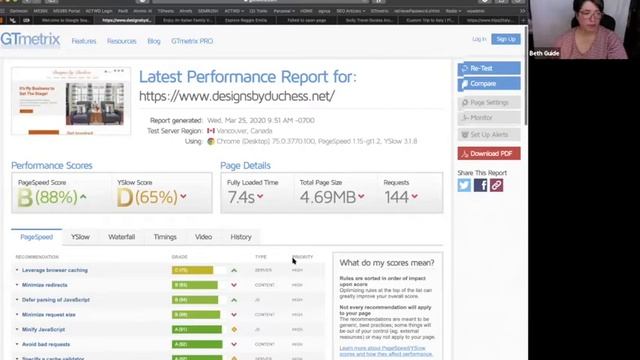Share report on Facebook icon
Screen dimensions: 640x360
pos(480,185)
